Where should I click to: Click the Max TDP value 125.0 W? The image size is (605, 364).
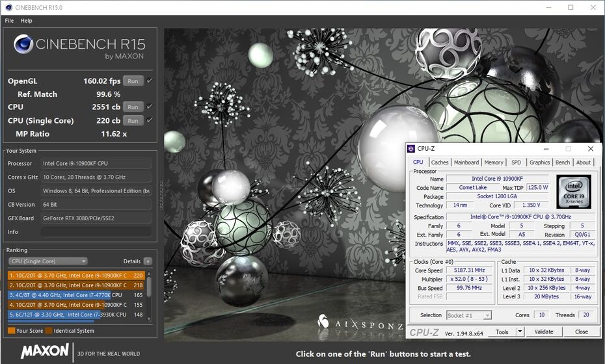(x=538, y=187)
